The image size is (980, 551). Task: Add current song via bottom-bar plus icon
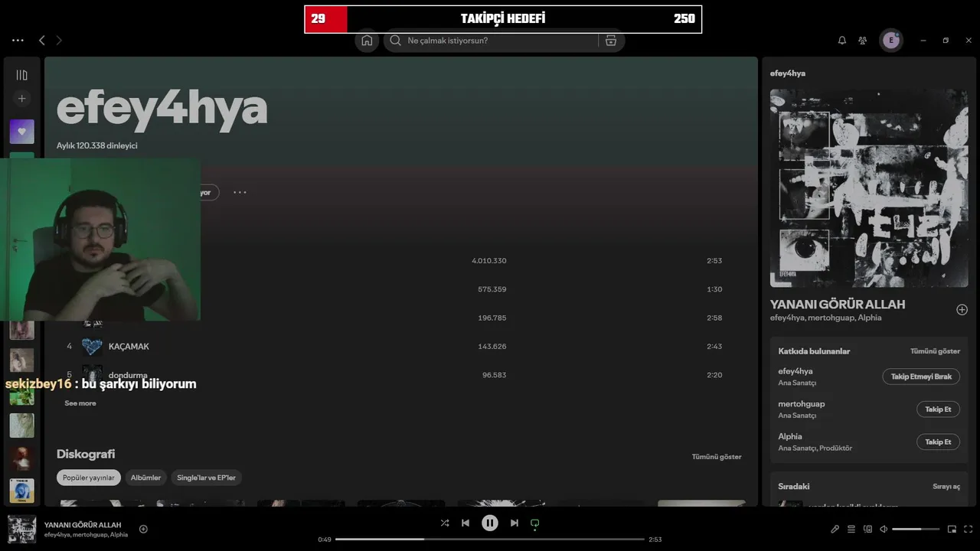(143, 529)
